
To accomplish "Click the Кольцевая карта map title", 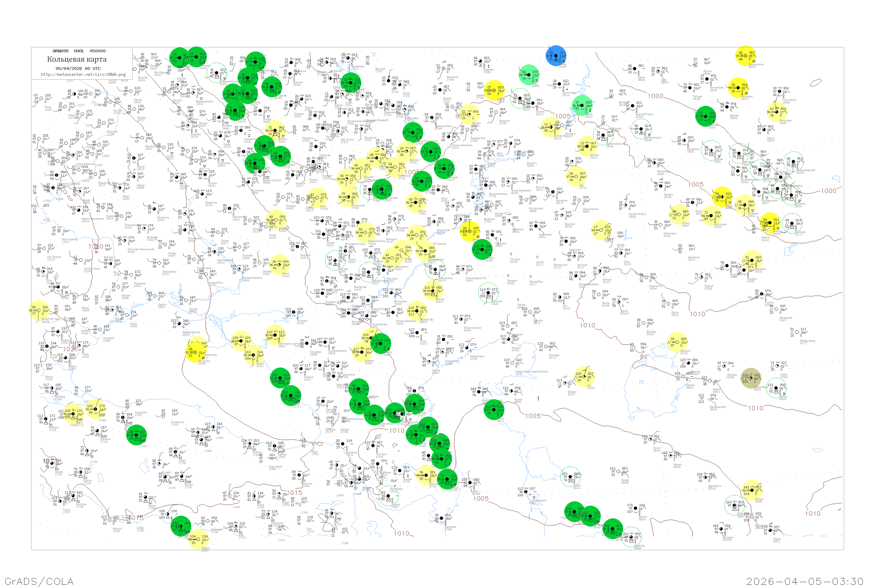I will 77,59.
